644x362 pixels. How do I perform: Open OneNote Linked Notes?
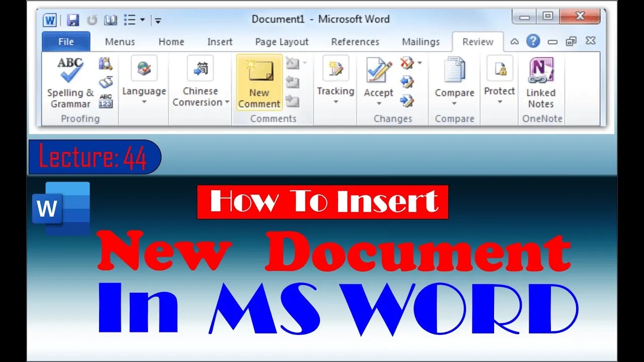pyautogui.click(x=541, y=82)
